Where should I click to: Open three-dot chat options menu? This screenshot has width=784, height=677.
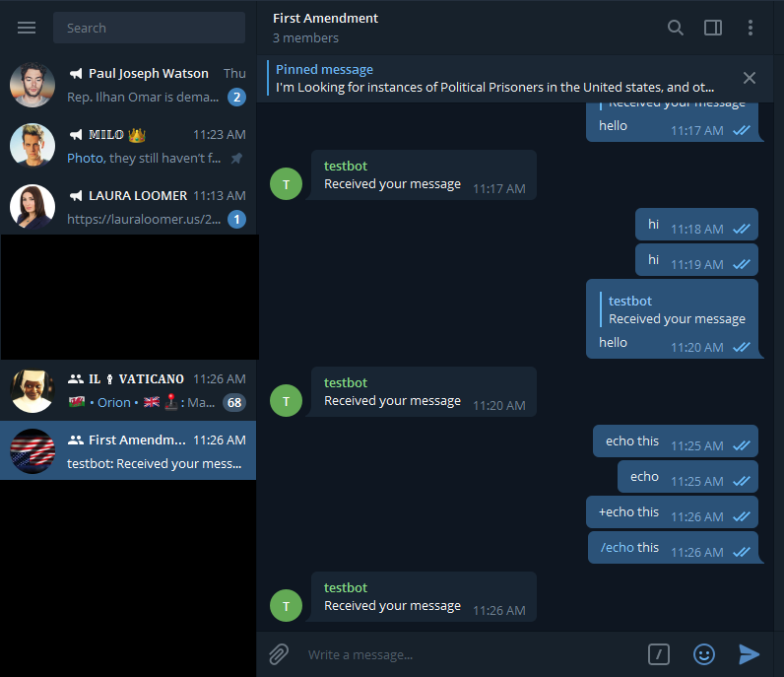click(x=750, y=28)
